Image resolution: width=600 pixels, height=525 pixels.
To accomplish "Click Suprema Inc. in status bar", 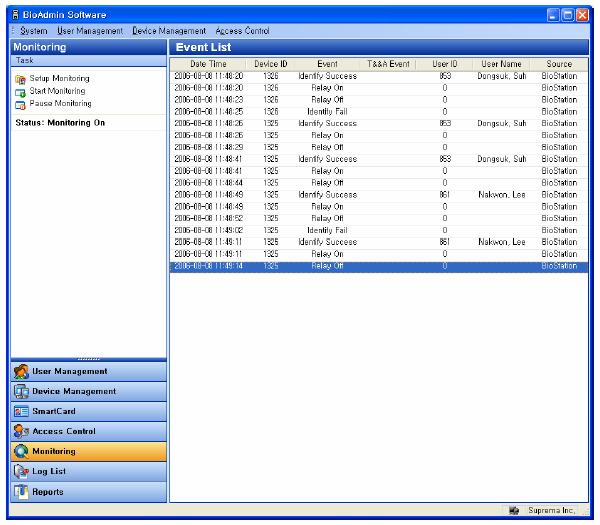I will tap(551, 510).
